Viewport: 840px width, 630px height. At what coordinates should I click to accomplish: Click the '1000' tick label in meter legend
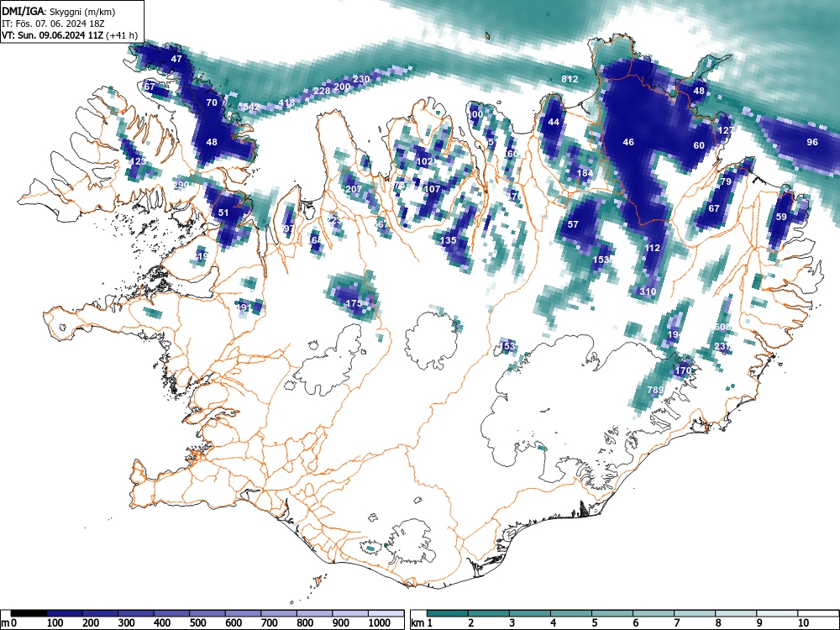380,622
